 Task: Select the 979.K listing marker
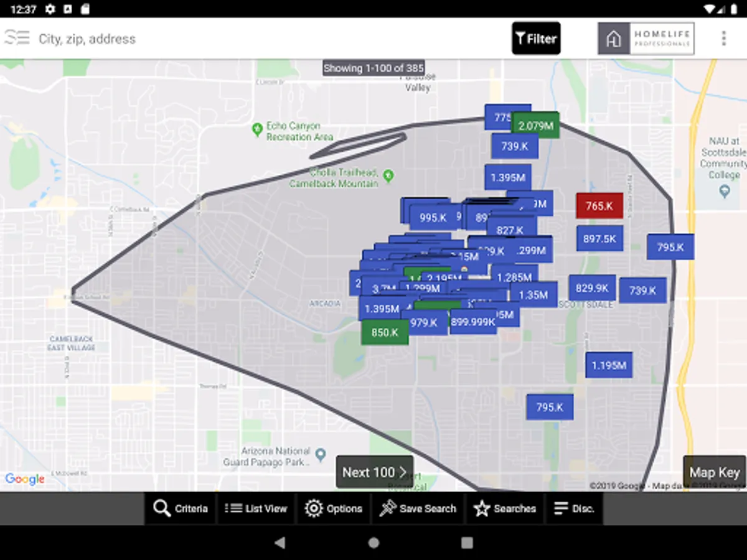424,322
